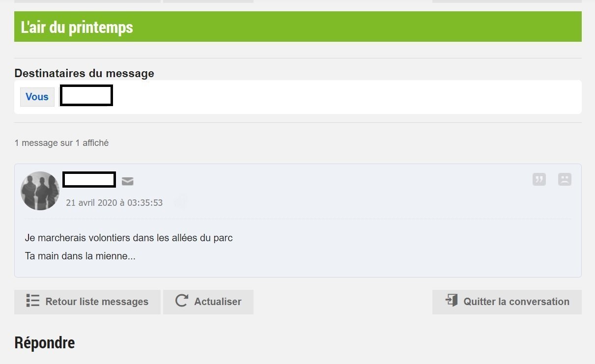The width and height of the screenshot is (595, 364).
Task: Click the list icon on Retour liste messages
Action: pos(32,301)
